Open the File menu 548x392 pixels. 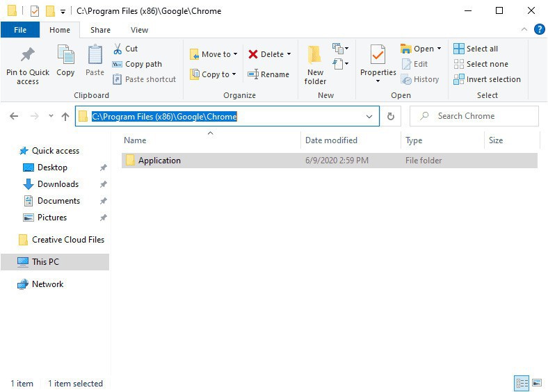pyautogui.click(x=20, y=30)
